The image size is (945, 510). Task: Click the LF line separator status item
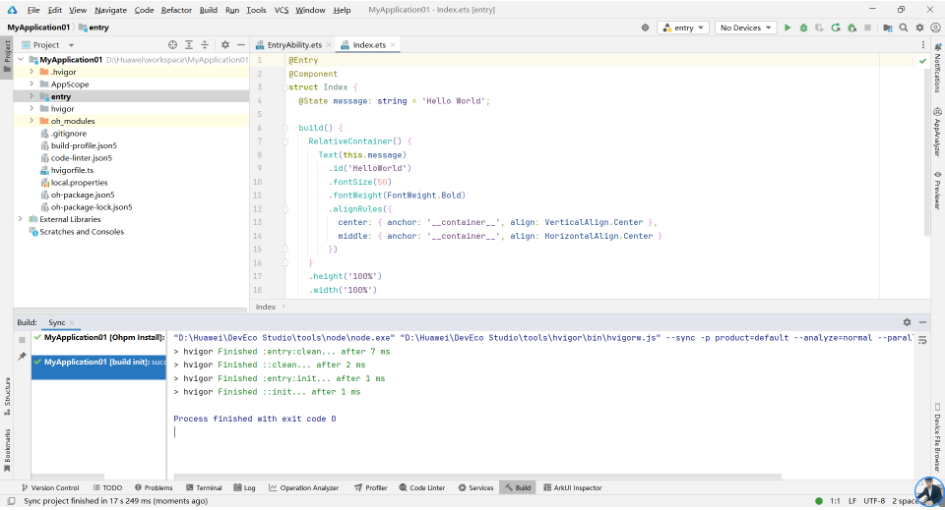[x=852, y=501]
